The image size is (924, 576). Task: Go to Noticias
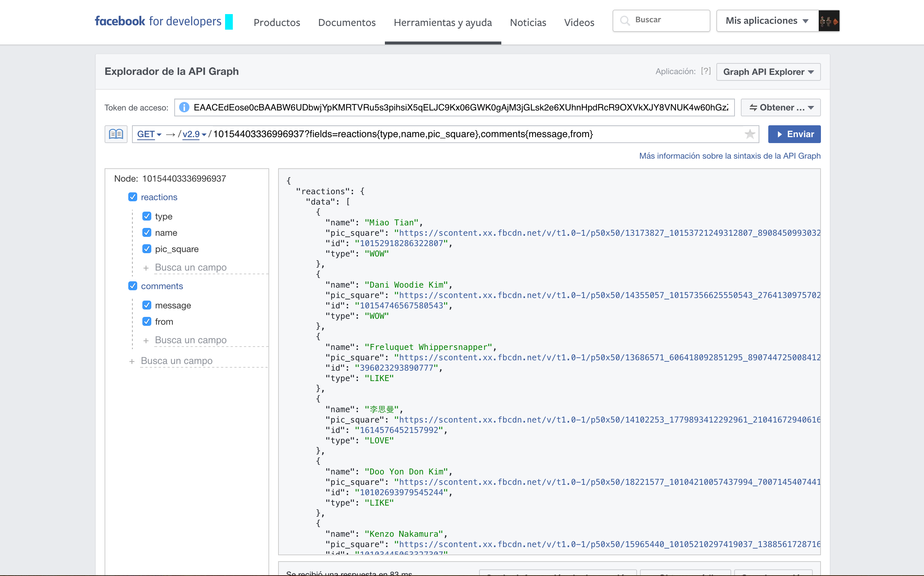pyautogui.click(x=528, y=22)
